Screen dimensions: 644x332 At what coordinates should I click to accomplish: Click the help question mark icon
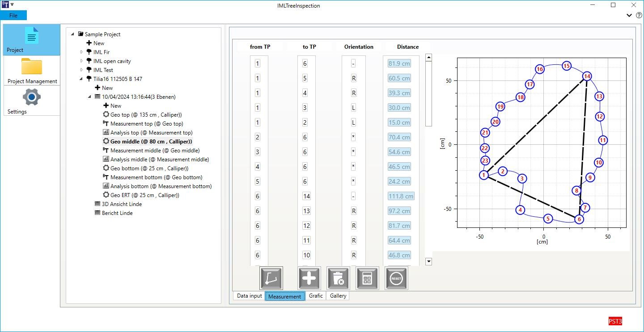[x=639, y=15]
